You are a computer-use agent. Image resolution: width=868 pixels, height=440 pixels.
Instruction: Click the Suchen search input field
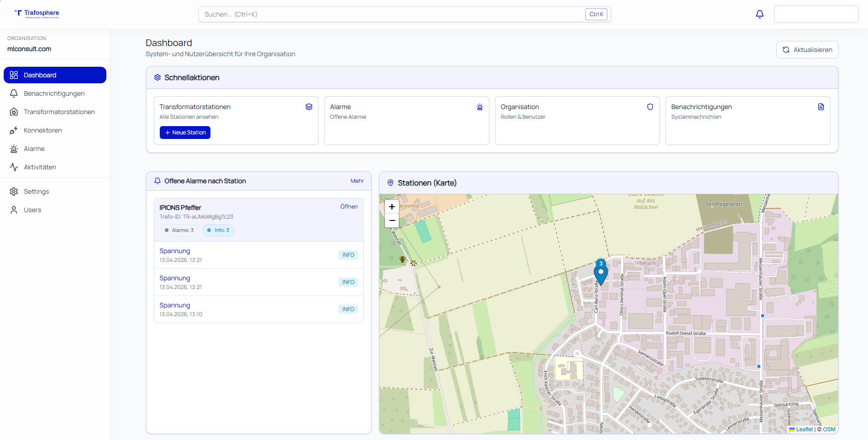tap(391, 14)
